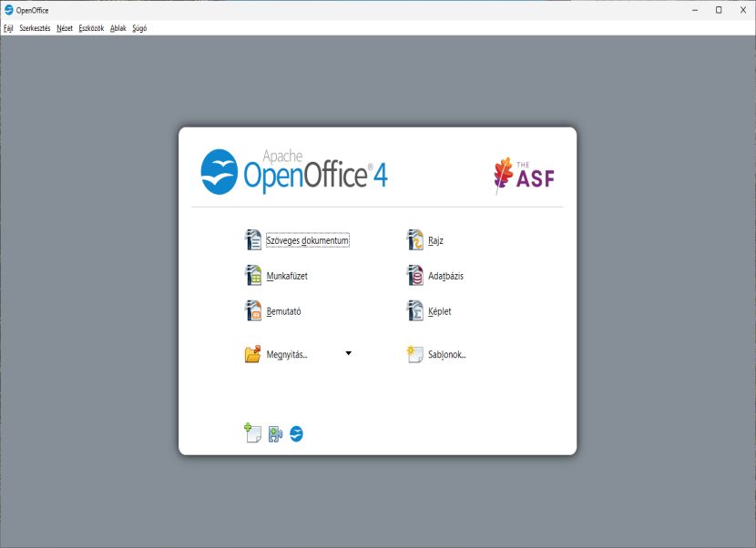This screenshot has height=548, width=756.
Task: Click the Megnyitás folder icon
Action: click(x=252, y=354)
